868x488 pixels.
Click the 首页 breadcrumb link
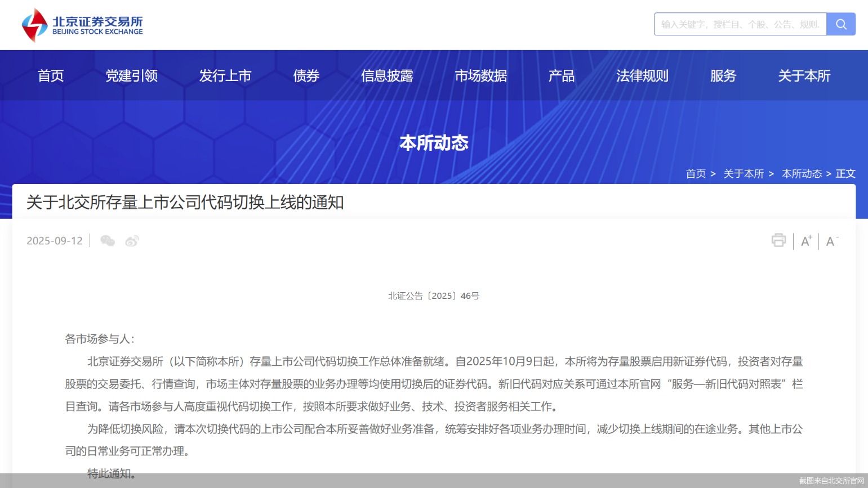696,174
